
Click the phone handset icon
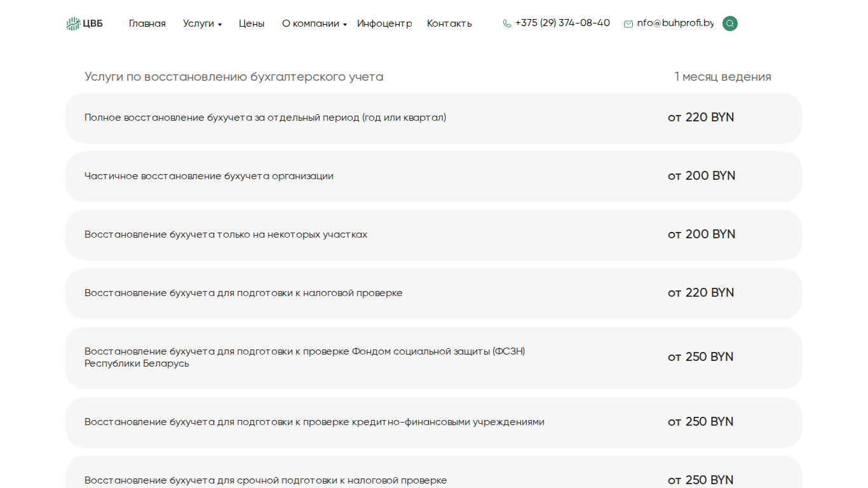(507, 24)
